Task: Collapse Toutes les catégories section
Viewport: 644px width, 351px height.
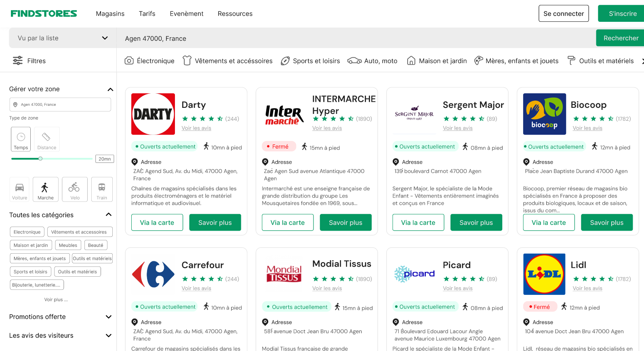Action: tap(109, 214)
